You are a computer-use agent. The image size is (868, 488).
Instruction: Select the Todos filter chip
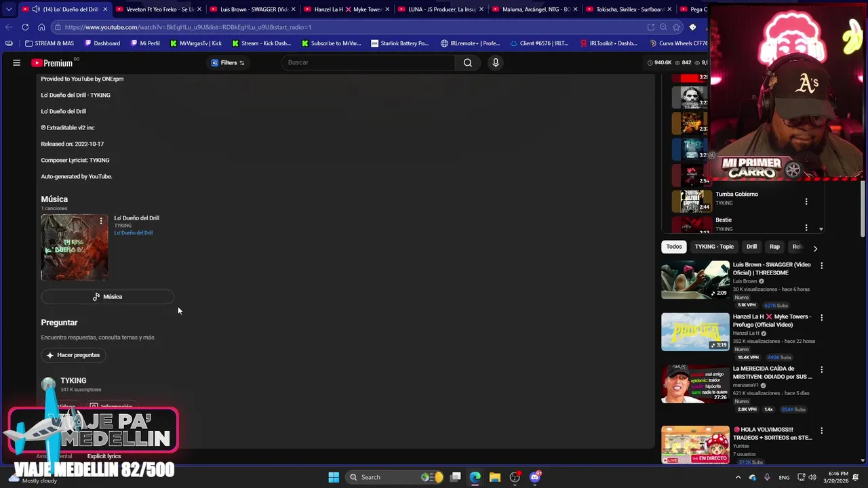click(674, 247)
